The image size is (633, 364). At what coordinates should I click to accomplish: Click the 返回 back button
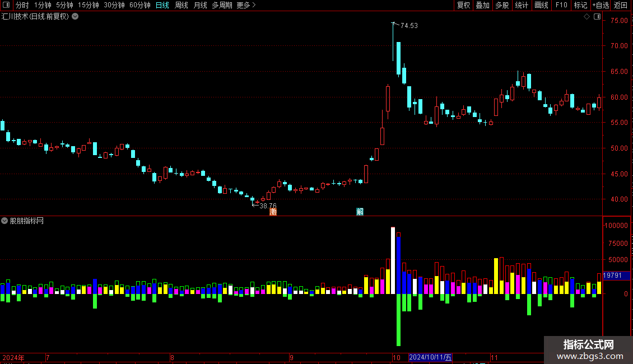(621, 5)
